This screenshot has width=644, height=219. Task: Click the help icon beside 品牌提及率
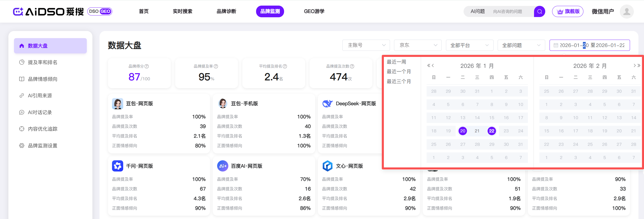click(216, 66)
